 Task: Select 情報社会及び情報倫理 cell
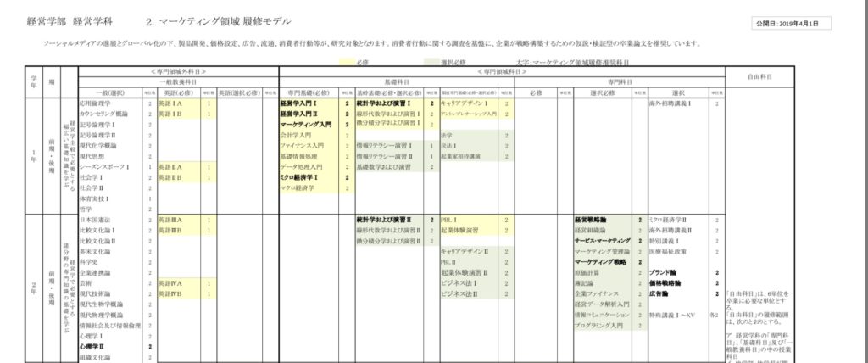[x=109, y=326]
